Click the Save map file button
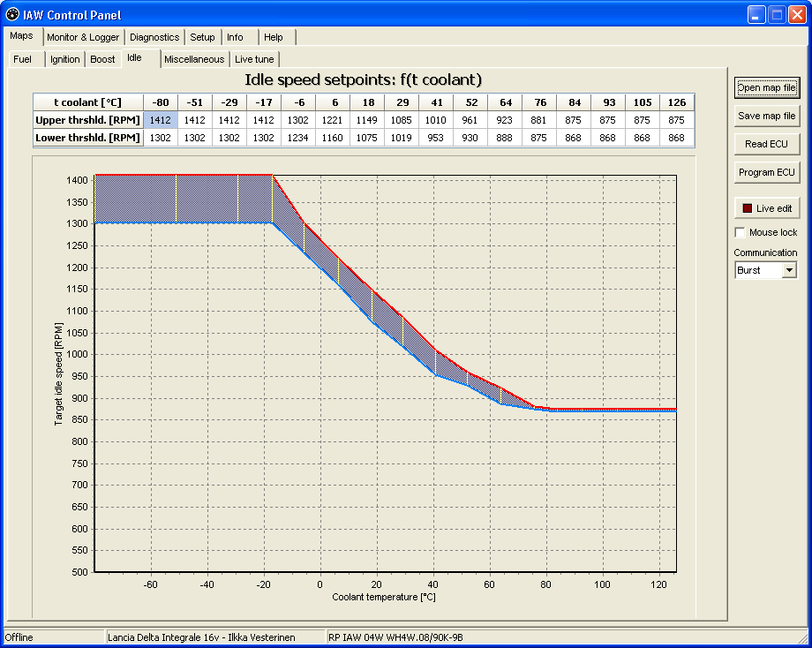The image size is (812, 648). 767,116
